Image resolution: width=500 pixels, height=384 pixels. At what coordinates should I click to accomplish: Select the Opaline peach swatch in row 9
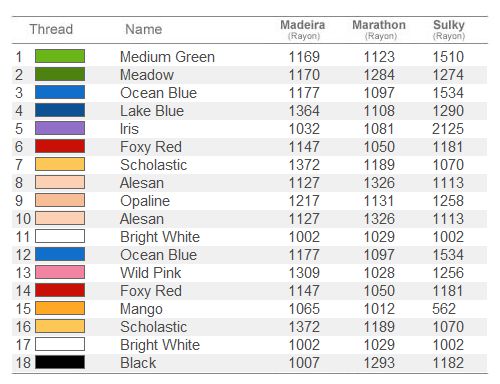coord(60,200)
